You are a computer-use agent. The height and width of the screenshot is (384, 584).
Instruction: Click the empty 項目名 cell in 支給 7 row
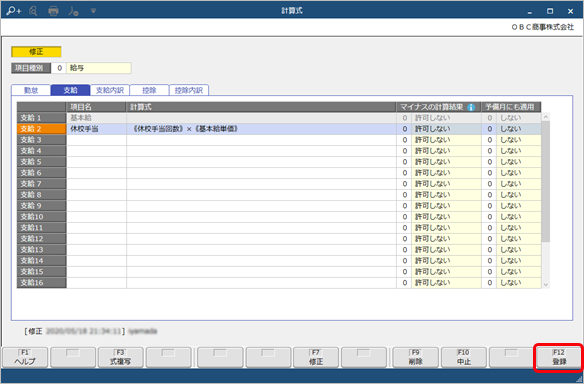96,184
